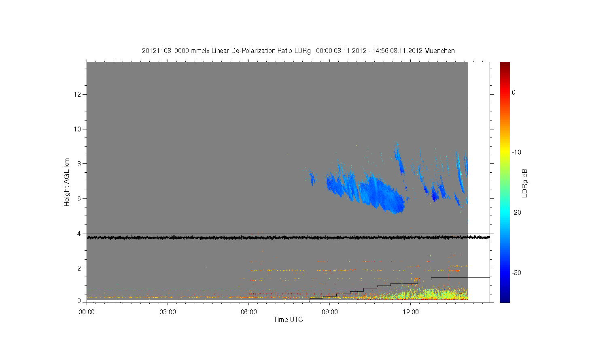Click the 00:00 time tick label
Viewport: 607px width, 364px height.
click(87, 312)
